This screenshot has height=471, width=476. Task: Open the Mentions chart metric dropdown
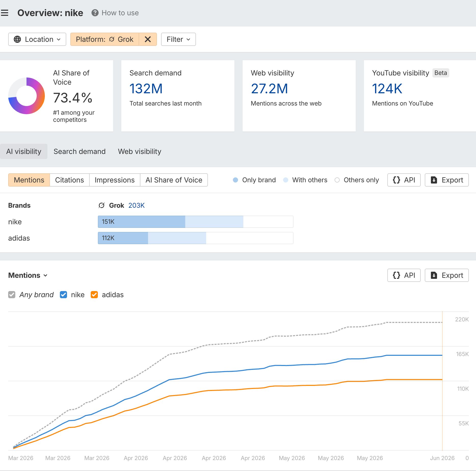pyautogui.click(x=28, y=275)
